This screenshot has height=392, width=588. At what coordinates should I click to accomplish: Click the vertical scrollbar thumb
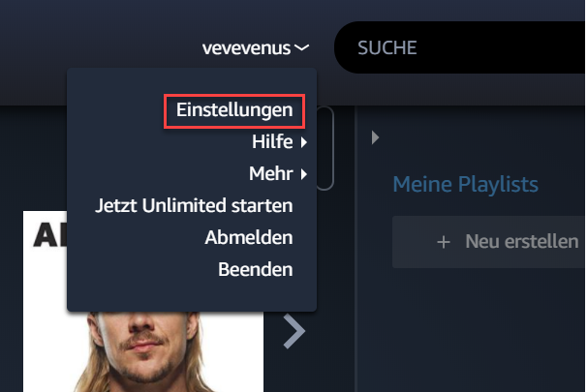pyautogui.click(x=325, y=148)
